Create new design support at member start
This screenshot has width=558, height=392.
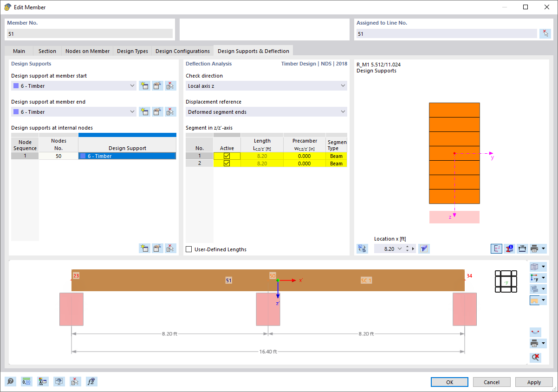pyautogui.click(x=144, y=85)
